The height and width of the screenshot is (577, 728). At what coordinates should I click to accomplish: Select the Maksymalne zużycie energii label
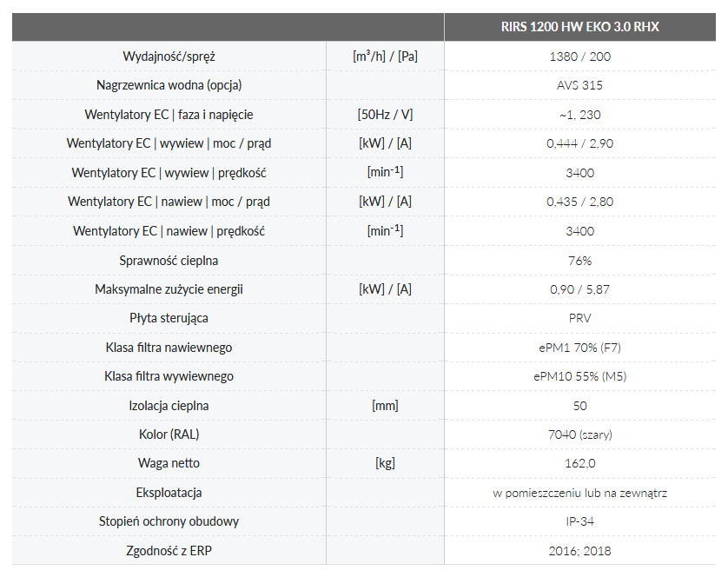pyautogui.click(x=169, y=289)
